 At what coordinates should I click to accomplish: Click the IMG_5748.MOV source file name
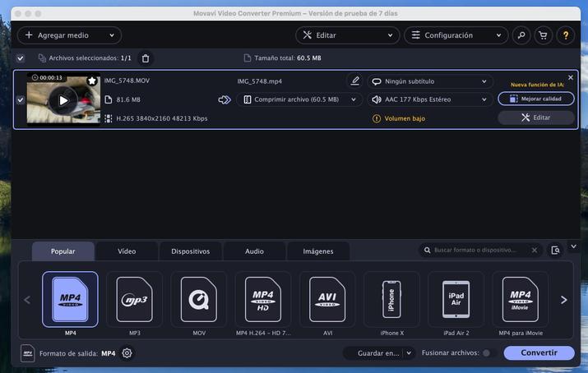[x=127, y=81]
